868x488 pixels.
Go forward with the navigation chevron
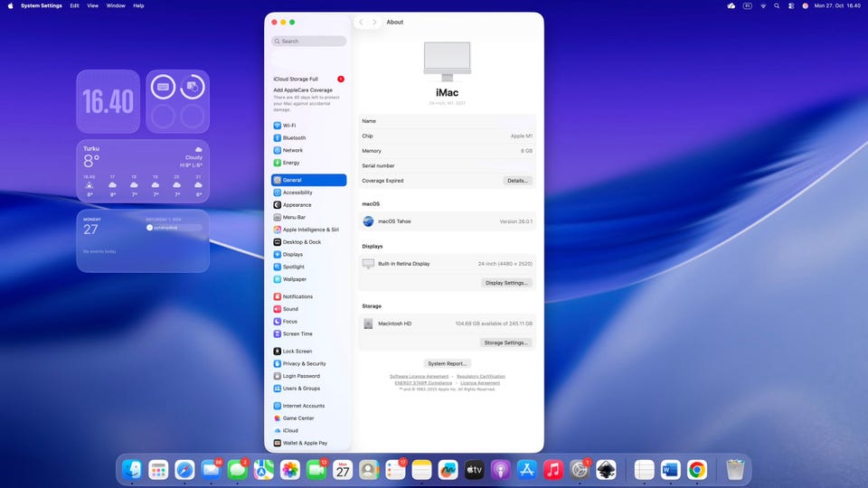[375, 22]
